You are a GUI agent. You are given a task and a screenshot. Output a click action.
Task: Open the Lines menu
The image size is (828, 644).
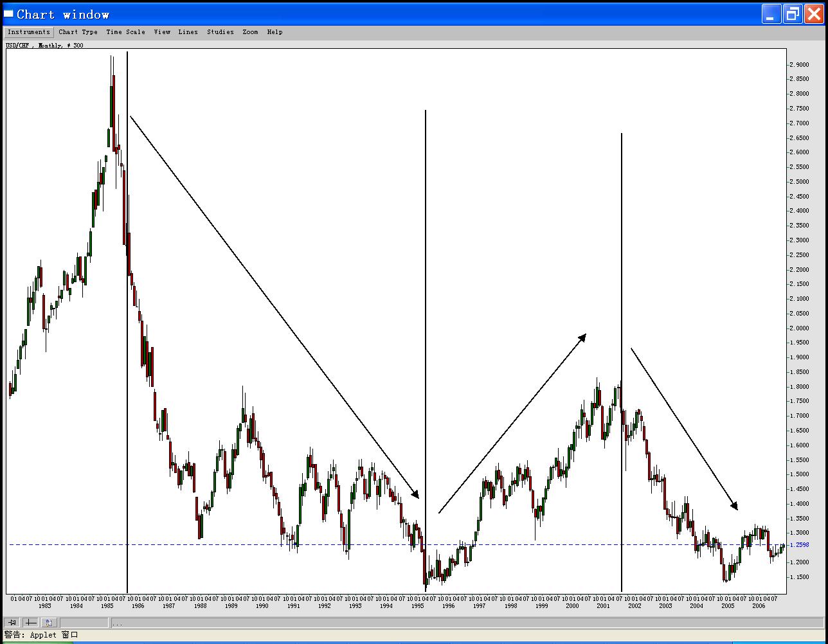[x=188, y=32]
